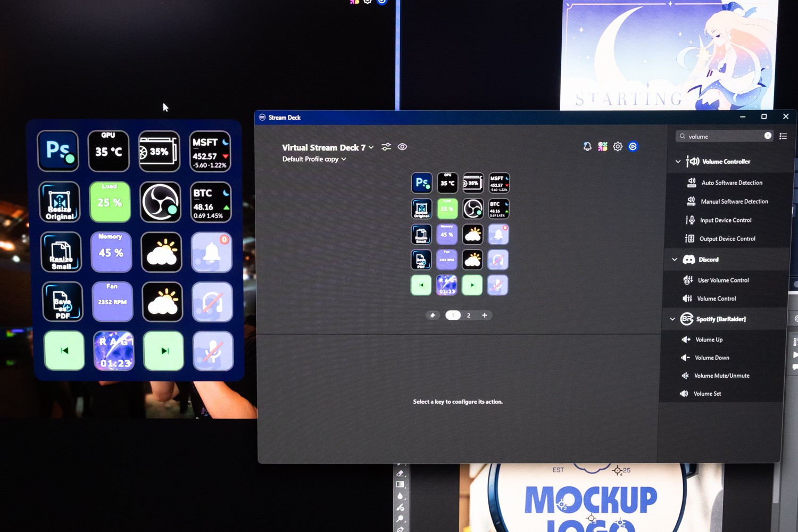The width and height of the screenshot is (798, 532).
Task: Select the OBS key in the Stream Deck window grid
Action: click(473, 209)
